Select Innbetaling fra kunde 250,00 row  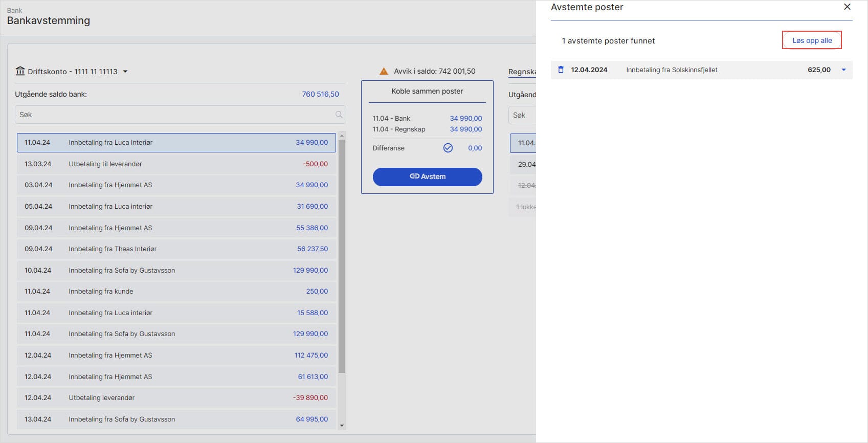pyautogui.click(x=176, y=292)
